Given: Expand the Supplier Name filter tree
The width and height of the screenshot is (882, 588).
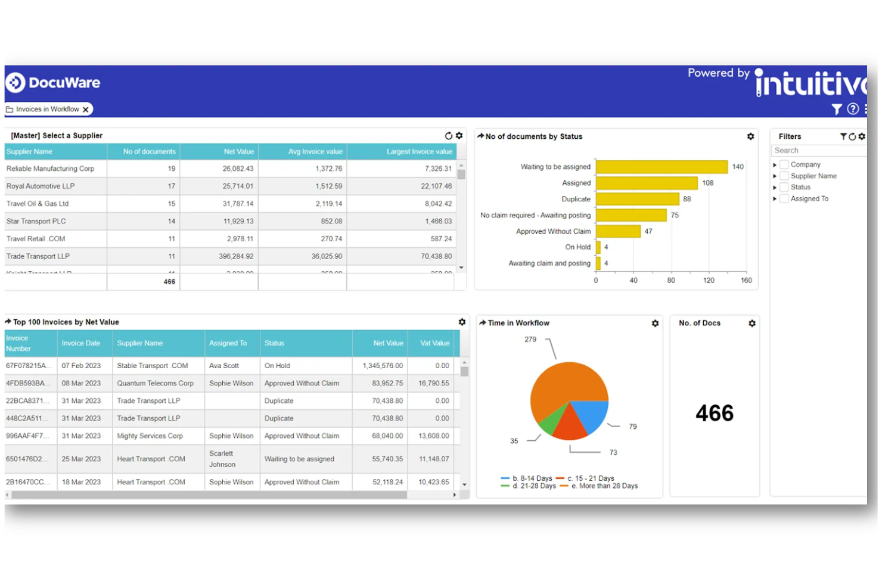Looking at the screenshot, I should 775,175.
